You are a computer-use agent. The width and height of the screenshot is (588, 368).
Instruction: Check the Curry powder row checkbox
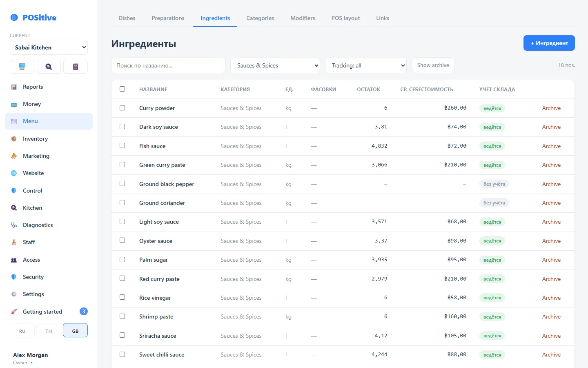pyautogui.click(x=122, y=108)
